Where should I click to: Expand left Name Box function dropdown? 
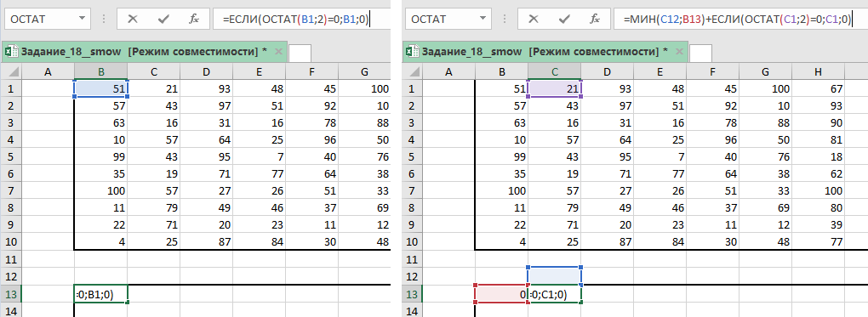pyautogui.click(x=82, y=18)
